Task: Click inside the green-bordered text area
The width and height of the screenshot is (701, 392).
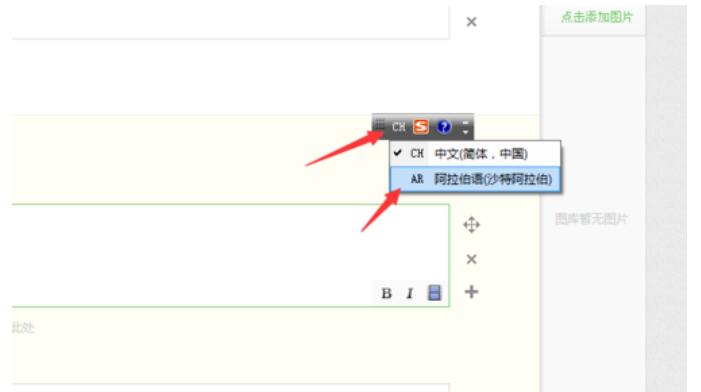Action: [x=230, y=255]
